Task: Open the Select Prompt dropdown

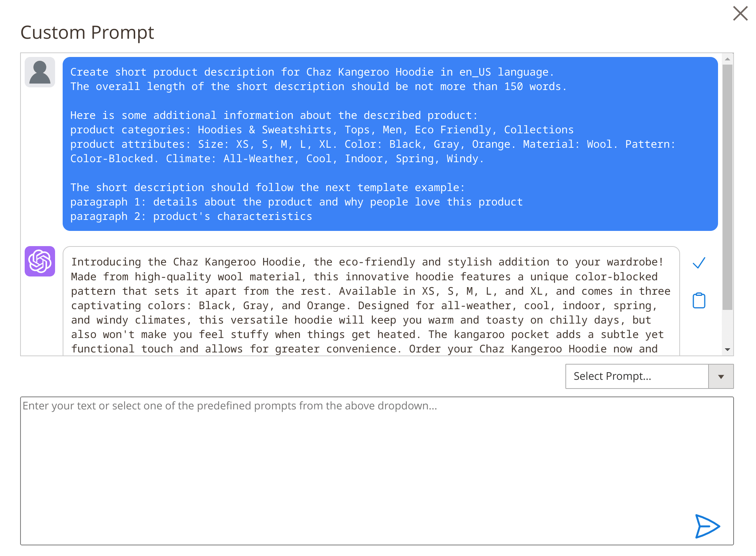Action: (649, 376)
